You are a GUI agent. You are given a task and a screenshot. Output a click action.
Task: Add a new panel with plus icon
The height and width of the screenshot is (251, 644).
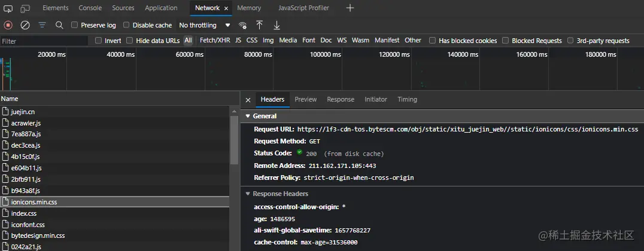[350, 8]
